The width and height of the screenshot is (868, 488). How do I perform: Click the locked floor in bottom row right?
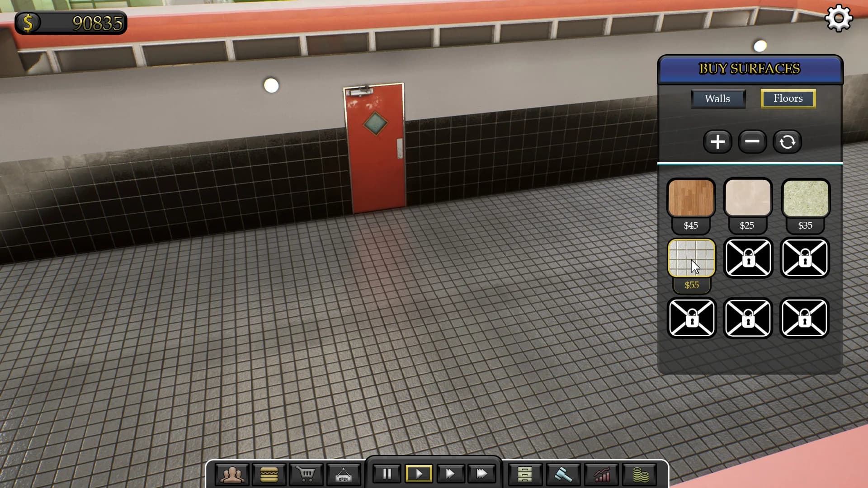coord(804,318)
